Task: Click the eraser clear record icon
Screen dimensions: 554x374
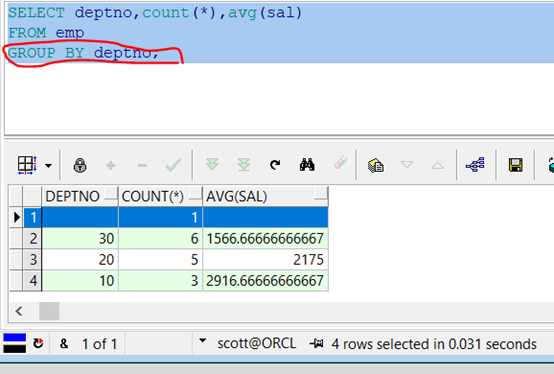Action: [x=340, y=164]
